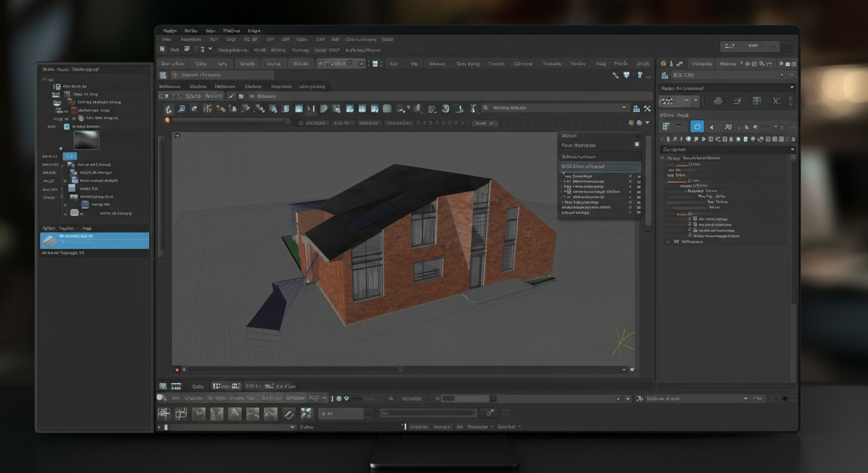The width and height of the screenshot is (868, 473).
Task: Select the highlighted material entry in the left panel
Action: point(94,240)
